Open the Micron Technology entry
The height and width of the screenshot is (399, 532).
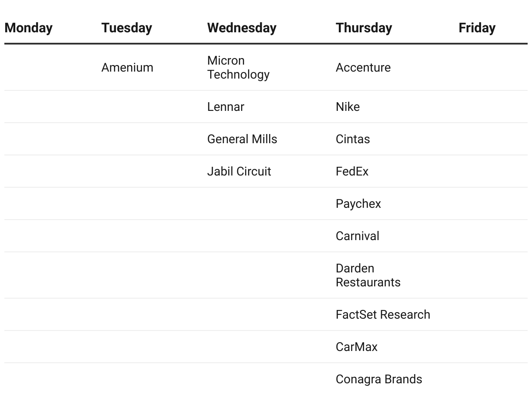click(238, 68)
